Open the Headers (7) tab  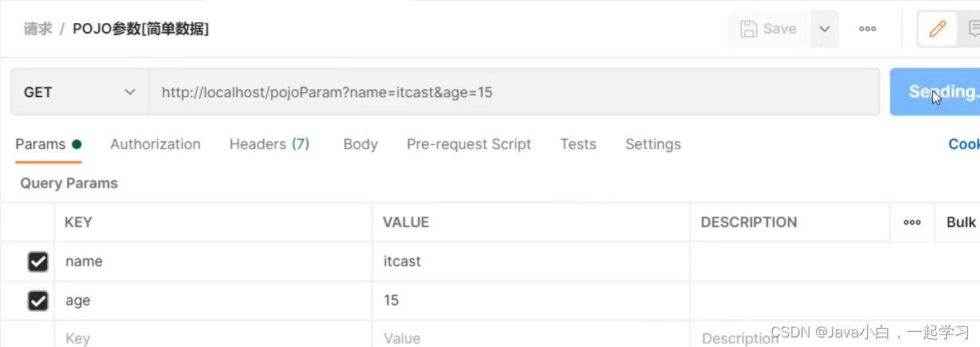[269, 144]
